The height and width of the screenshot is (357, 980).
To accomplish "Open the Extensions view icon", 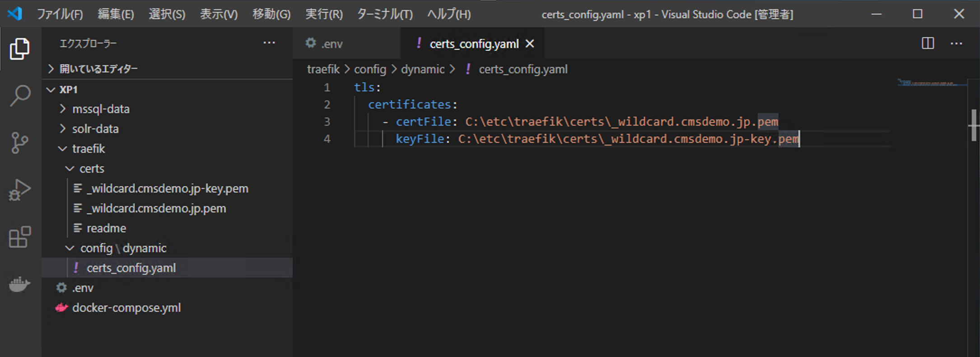I will point(20,237).
